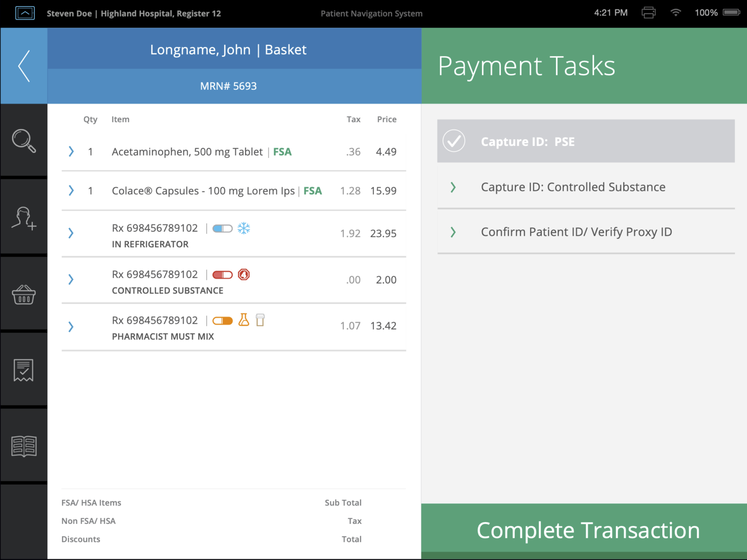Click the add patient sidebar icon
Image resolution: width=747 pixels, height=560 pixels.
coord(24,218)
